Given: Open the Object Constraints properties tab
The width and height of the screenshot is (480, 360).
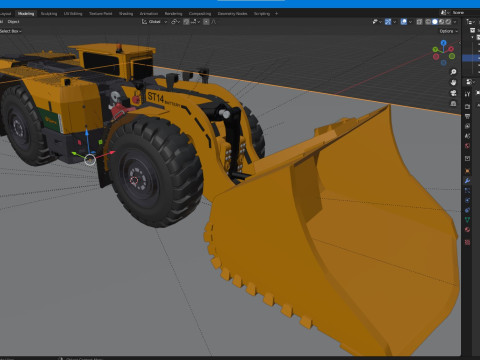Looking at the screenshot, I should [x=467, y=210].
